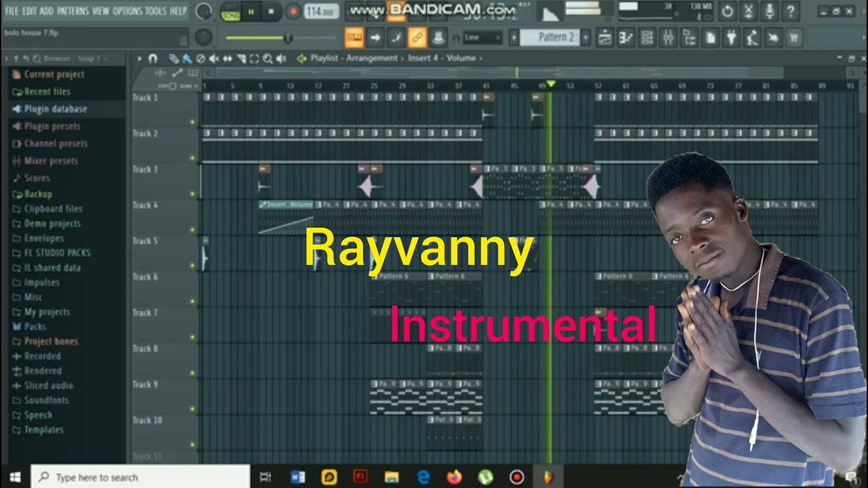Image resolution: width=868 pixels, height=488 pixels.
Task: Open undo history circular arrow icon
Action: pyautogui.click(x=728, y=11)
